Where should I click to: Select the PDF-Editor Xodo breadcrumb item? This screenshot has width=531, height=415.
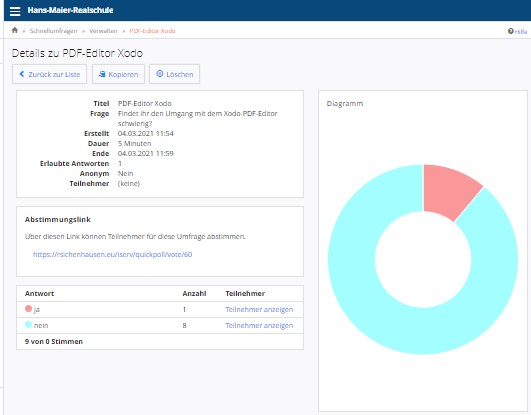152,31
